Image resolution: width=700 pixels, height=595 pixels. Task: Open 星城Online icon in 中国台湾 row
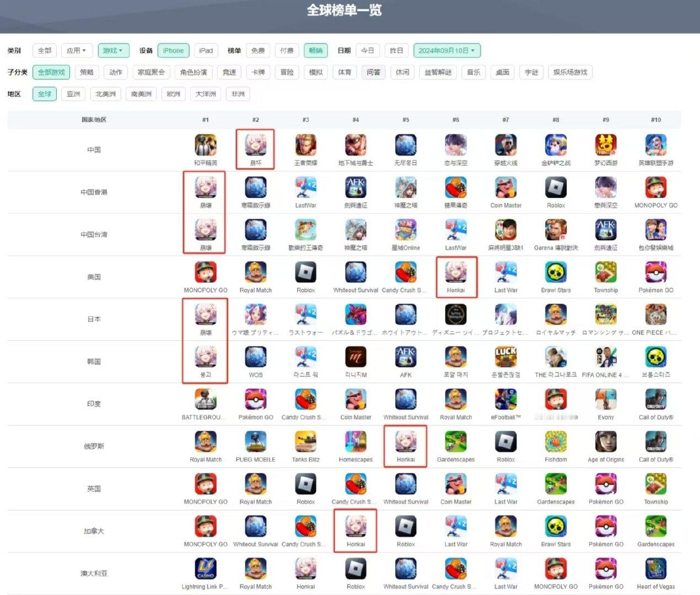406,230
